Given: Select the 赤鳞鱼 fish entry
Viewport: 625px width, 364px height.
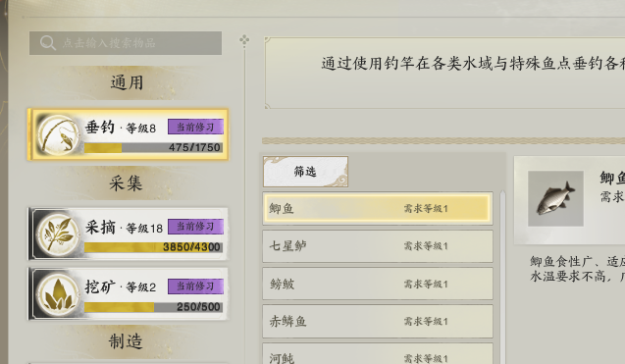Looking at the screenshot, I should tap(378, 322).
